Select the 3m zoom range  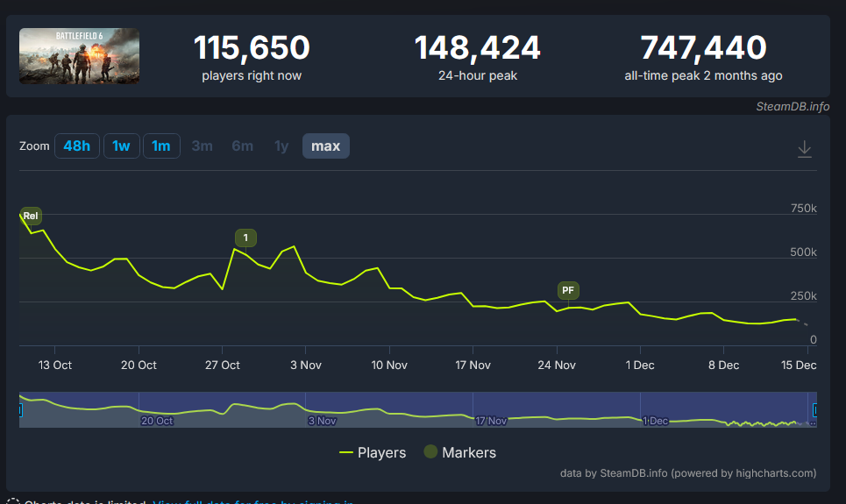click(202, 146)
